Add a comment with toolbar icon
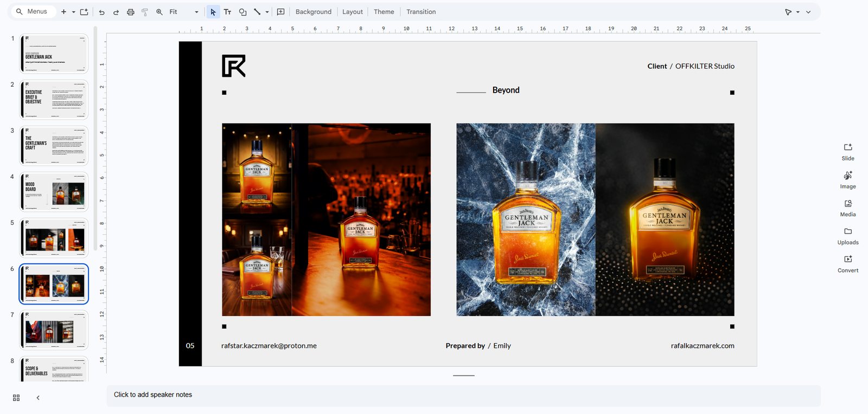The image size is (868, 414). pos(280,12)
